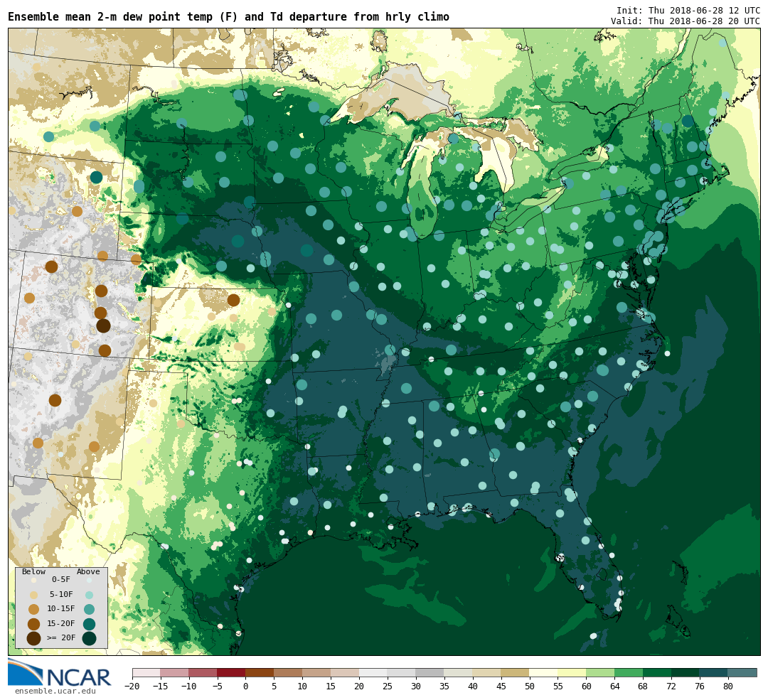Click the 'Above' legend heading
The height and width of the screenshot is (700, 768).
click(x=88, y=572)
